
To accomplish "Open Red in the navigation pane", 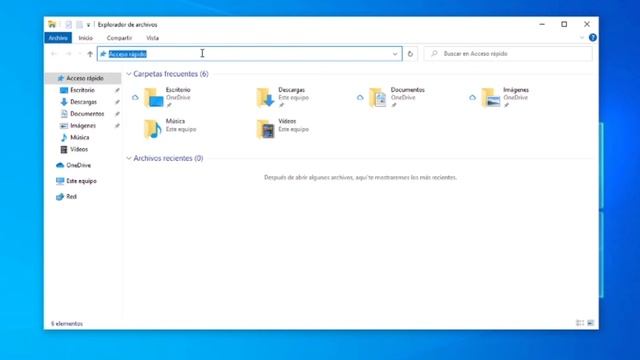I will point(71,197).
